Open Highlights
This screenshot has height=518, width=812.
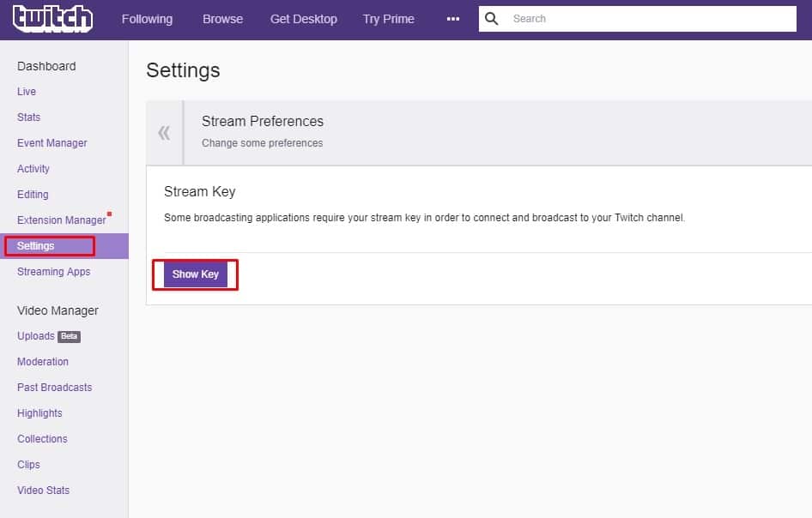(x=39, y=413)
